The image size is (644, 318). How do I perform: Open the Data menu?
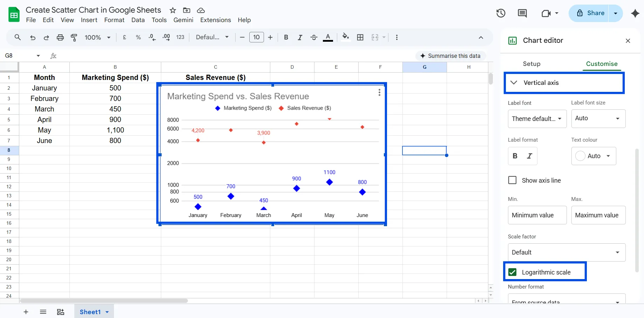[x=138, y=20]
